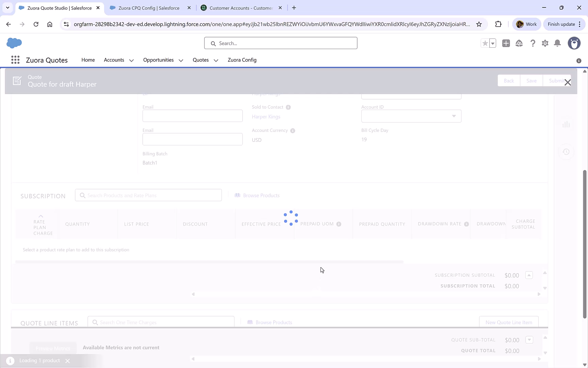Open the Account ID picklist
The width and height of the screenshot is (588, 368).
coord(454,116)
